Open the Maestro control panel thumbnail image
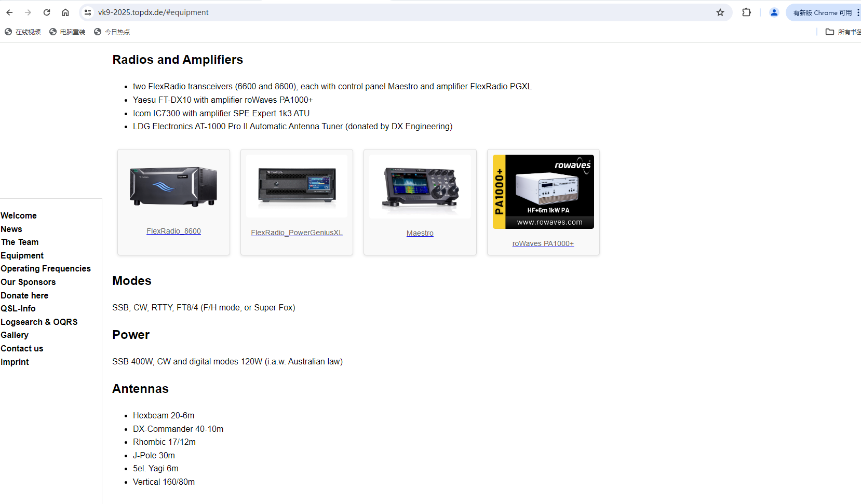The image size is (861, 504). point(420,186)
